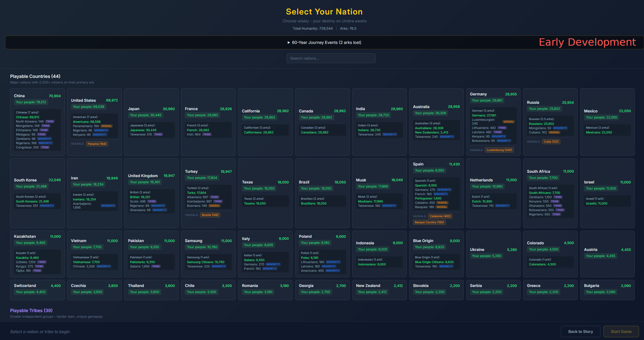Click the 'Select Your Nation' title
Viewport: 644px width, 340px height.
324,12
